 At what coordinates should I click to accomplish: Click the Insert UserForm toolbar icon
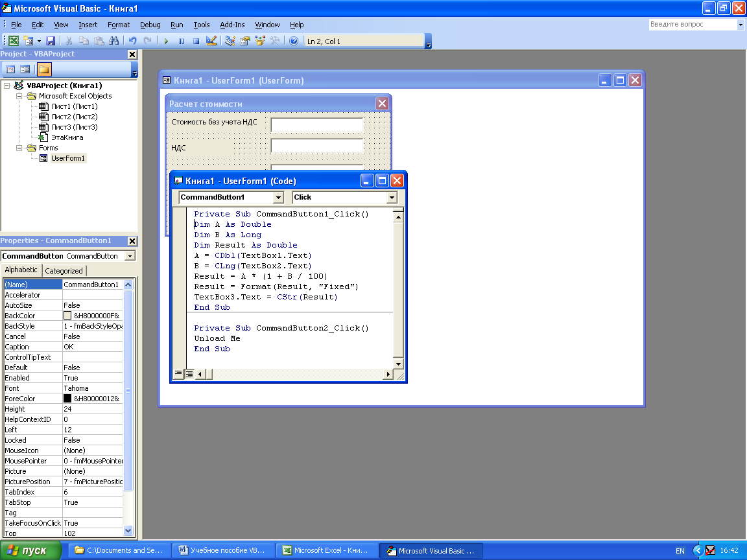(28, 41)
